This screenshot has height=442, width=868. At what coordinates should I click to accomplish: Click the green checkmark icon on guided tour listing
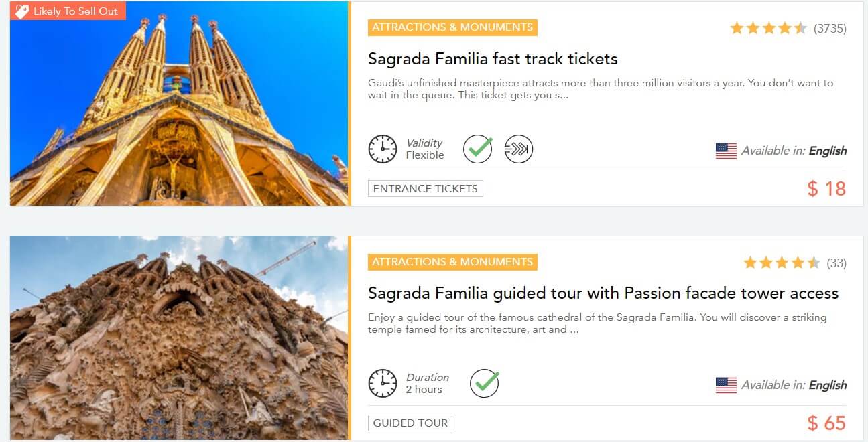[485, 383]
